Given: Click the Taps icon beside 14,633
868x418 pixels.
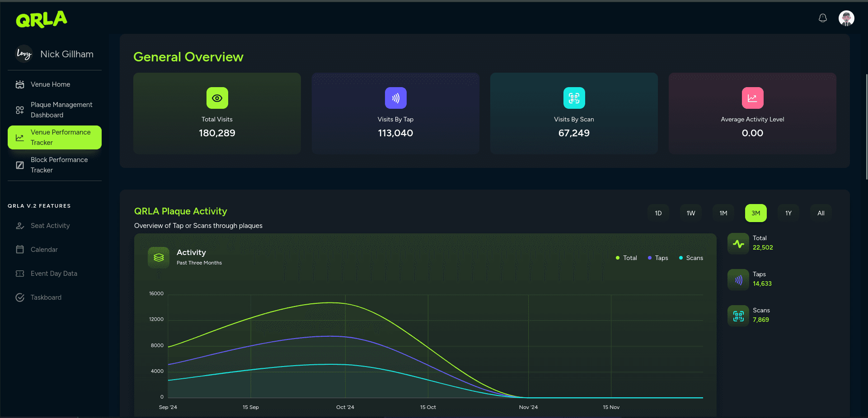Looking at the screenshot, I should pyautogui.click(x=738, y=280).
